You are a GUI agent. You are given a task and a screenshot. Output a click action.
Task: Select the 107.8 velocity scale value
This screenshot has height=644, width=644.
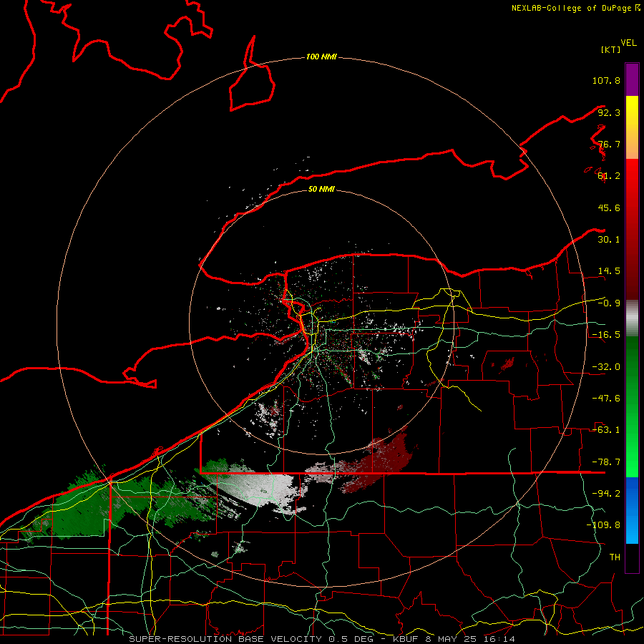point(606,80)
